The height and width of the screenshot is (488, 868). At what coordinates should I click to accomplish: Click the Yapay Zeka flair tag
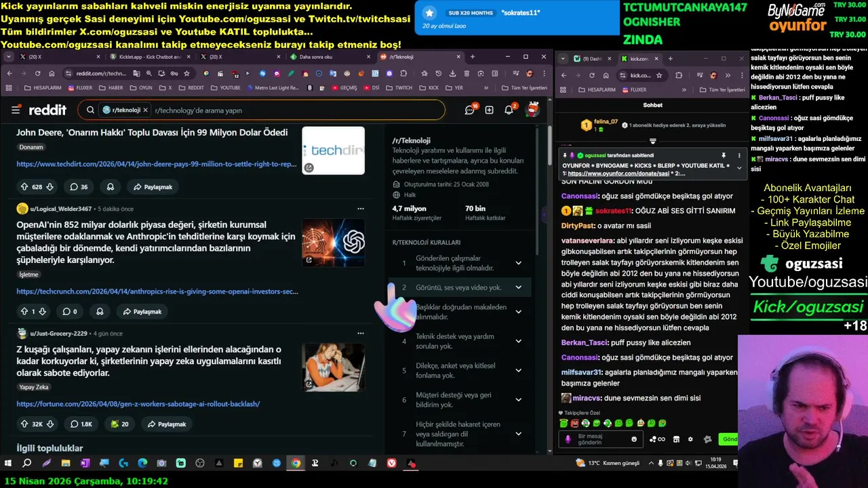point(34,387)
